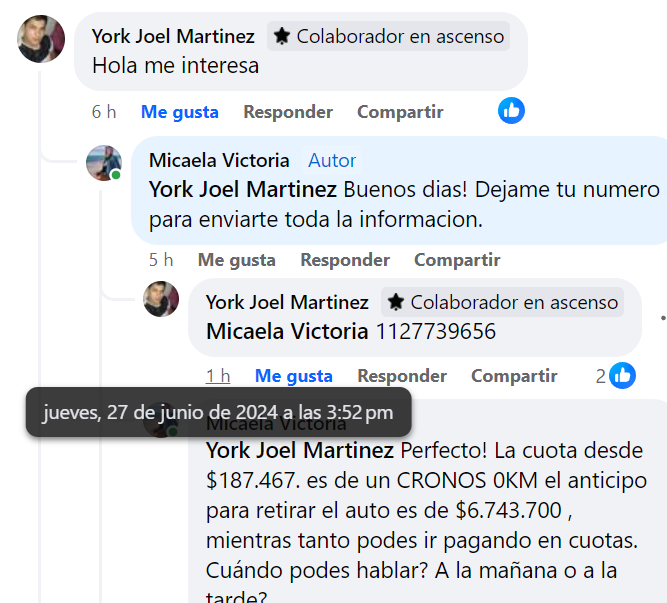
Task: Toggle Me gusta on Micaela's "Buenos dias" reply
Action: (237, 260)
